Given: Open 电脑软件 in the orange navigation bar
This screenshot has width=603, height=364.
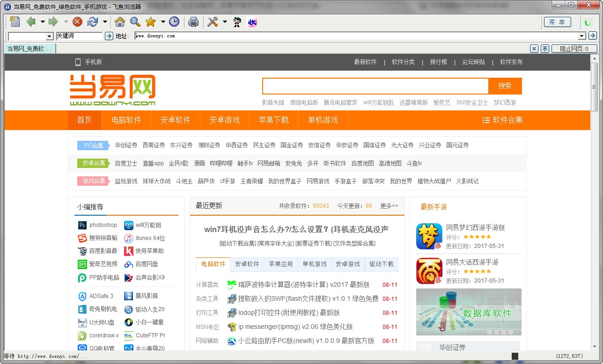Looking at the screenshot, I should click(x=126, y=120).
